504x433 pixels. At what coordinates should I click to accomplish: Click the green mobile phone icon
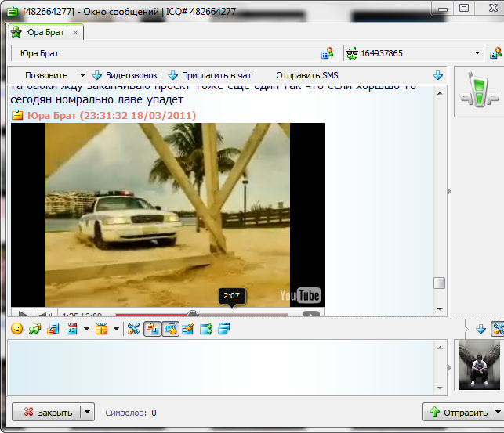pyautogui.click(x=479, y=90)
